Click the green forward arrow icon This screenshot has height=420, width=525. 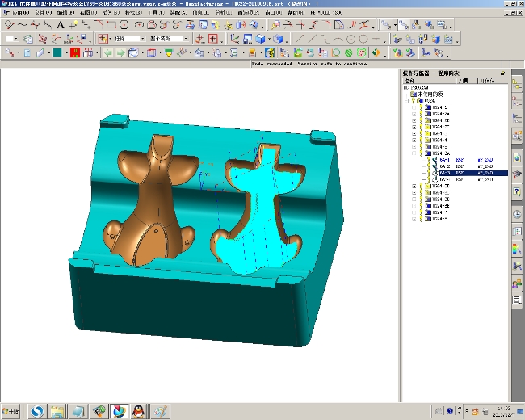click(120, 53)
